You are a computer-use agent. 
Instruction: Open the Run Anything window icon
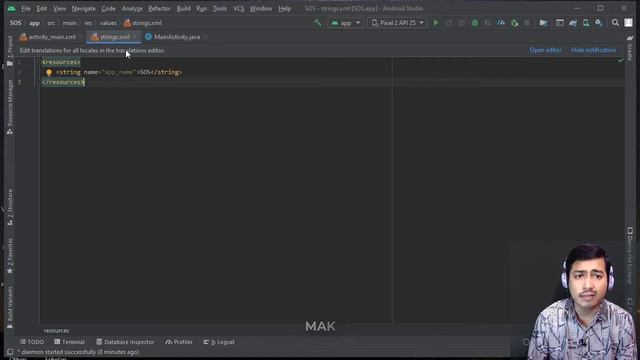coord(560,23)
